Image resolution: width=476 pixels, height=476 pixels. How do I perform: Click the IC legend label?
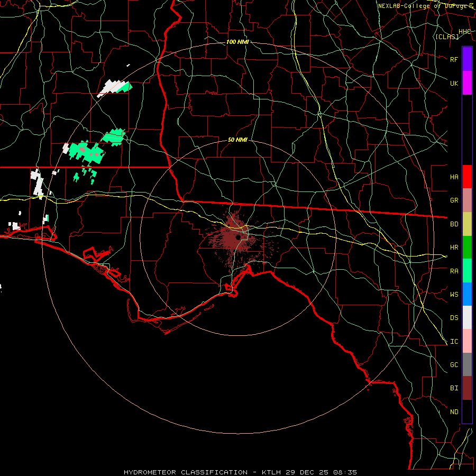454,342
